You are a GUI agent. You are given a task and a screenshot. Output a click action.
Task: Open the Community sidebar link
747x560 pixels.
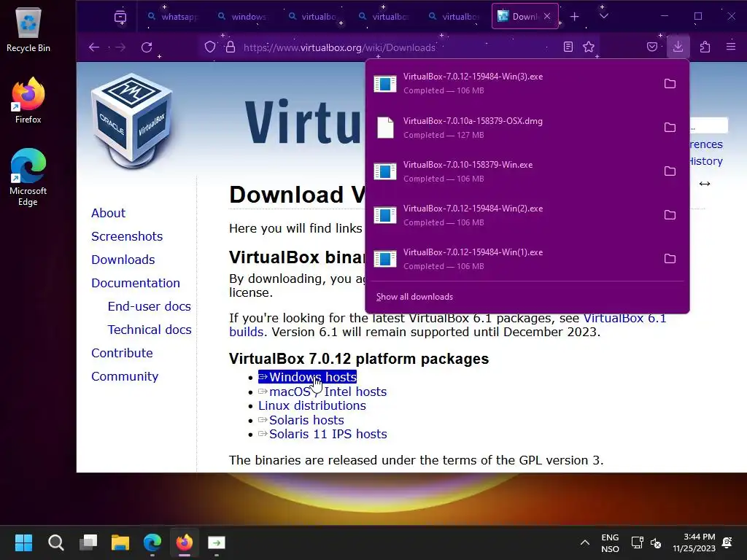tap(125, 377)
